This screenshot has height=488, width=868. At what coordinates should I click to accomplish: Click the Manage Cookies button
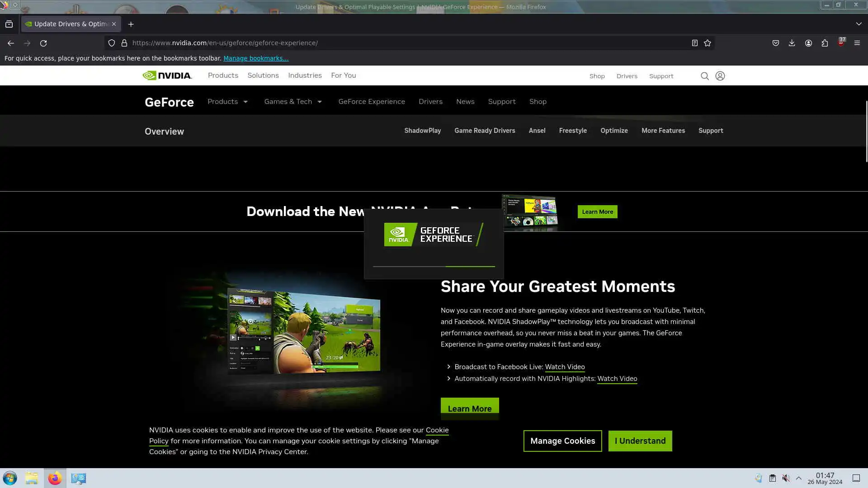(x=562, y=441)
